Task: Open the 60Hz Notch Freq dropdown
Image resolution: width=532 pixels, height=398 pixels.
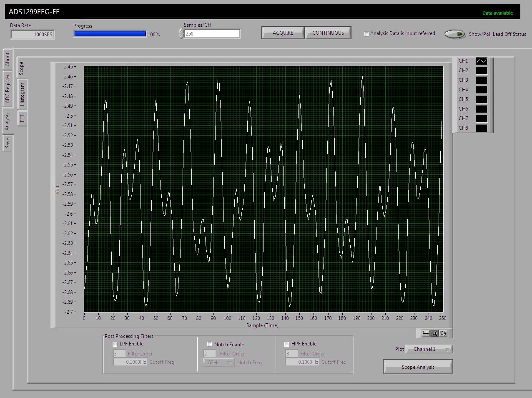Action: coord(219,363)
